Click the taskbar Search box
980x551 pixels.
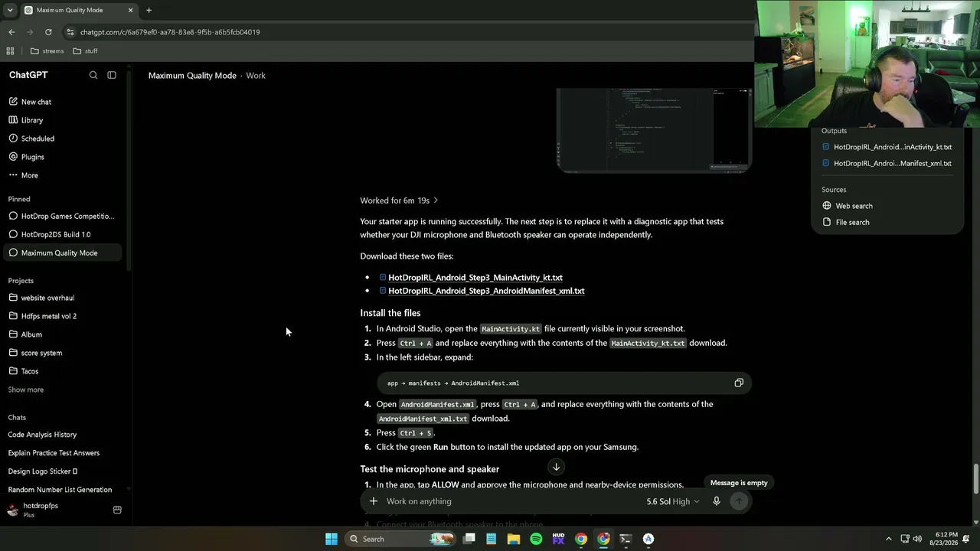(399, 539)
